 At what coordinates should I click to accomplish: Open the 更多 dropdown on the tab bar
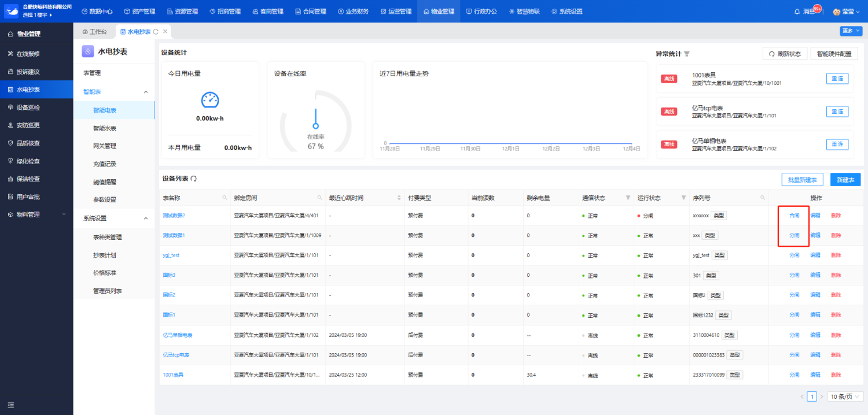click(x=851, y=31)
